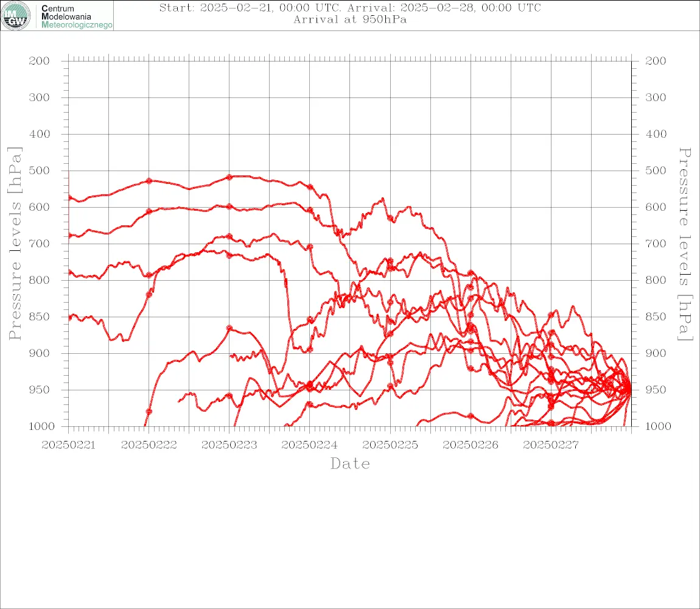This screenshot has height=609, width=700.
Task: Click the trajectory marker near 530 hPa on 20250222
Action: [x=149, y=181]
